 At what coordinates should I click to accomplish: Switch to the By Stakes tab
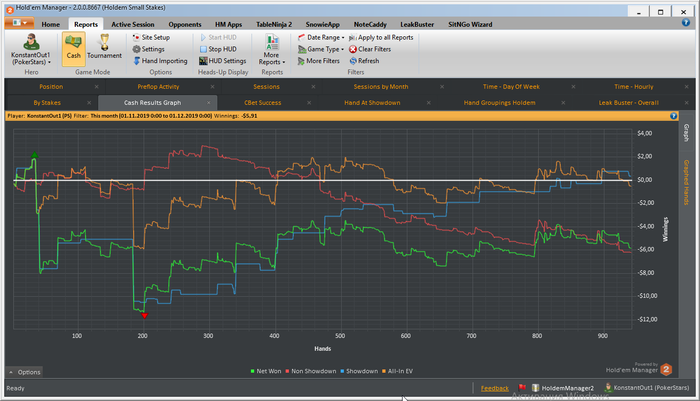(47, 103)
